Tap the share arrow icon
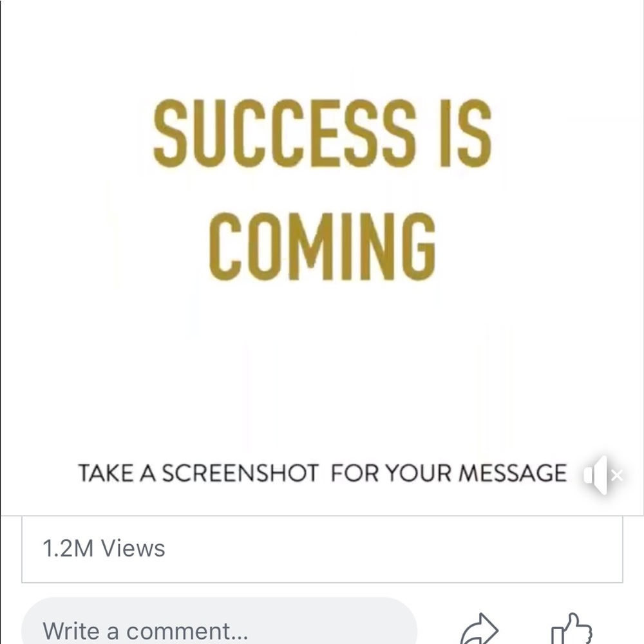Screen dimensions: 644x644 tap(479, 629)
